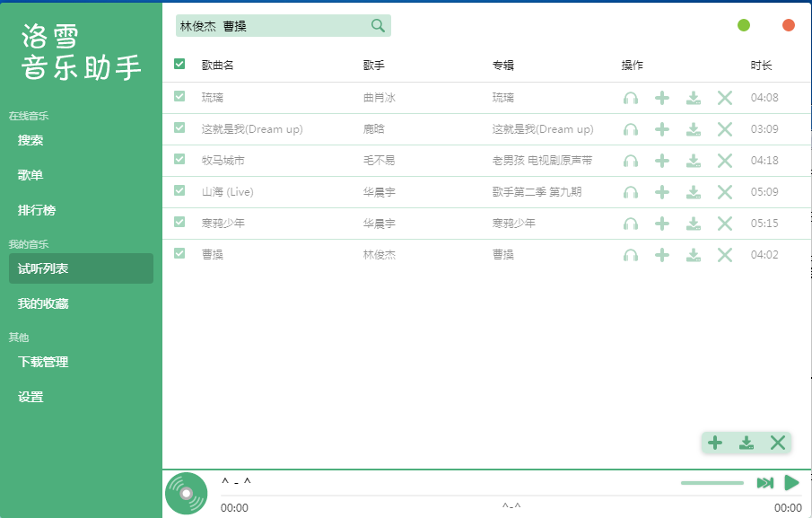The height and width of the screenshot is (518, 812).
Task: Download 这就是我(Dream up)
Action: click(x=694, y=129)
